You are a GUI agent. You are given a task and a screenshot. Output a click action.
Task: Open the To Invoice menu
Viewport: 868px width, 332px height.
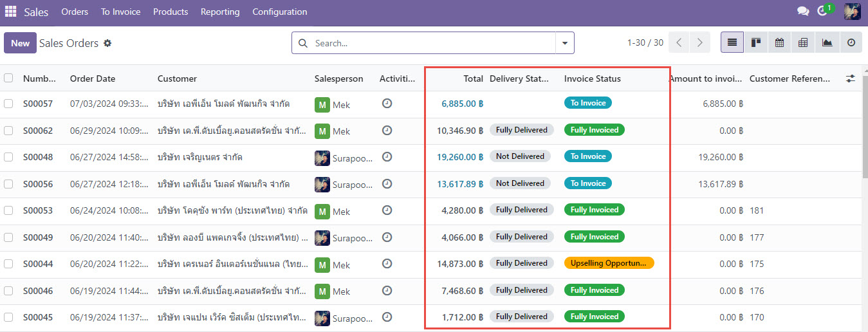[120, 12]
